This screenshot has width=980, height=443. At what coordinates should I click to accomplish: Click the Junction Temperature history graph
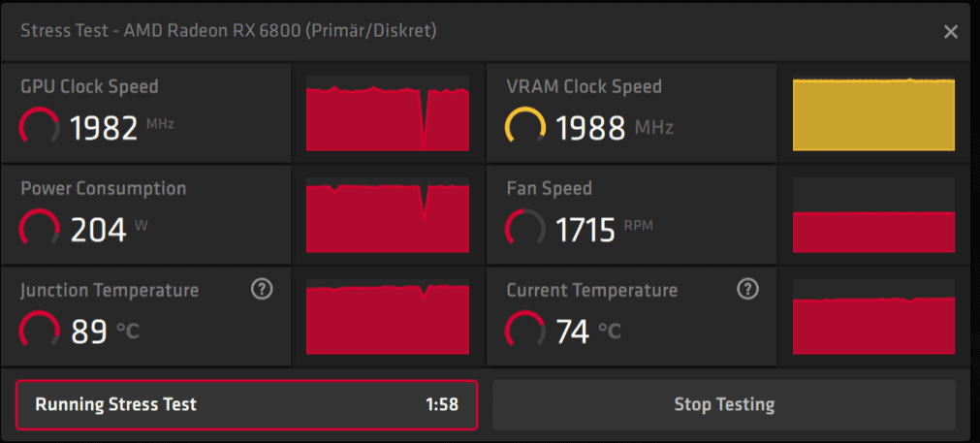coord(388,317)
